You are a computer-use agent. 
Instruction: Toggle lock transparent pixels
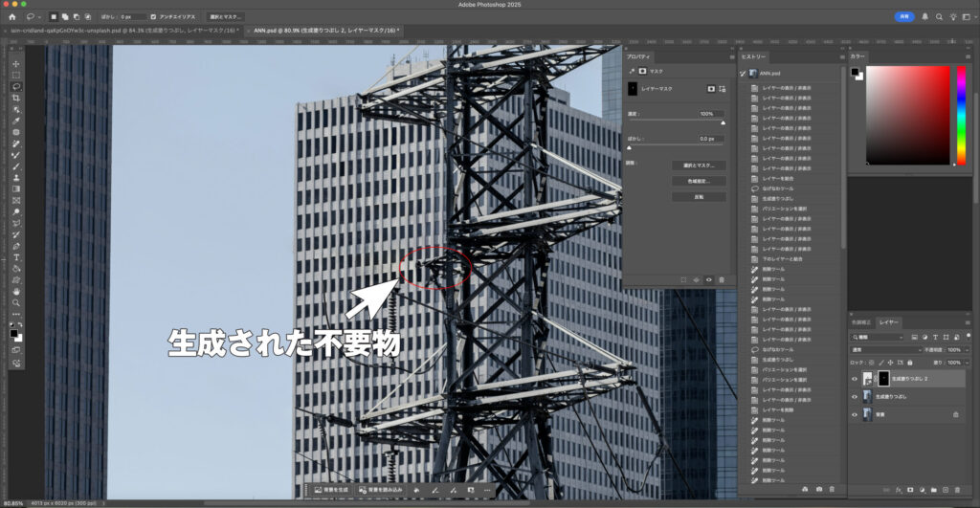[x=871, y=363]
